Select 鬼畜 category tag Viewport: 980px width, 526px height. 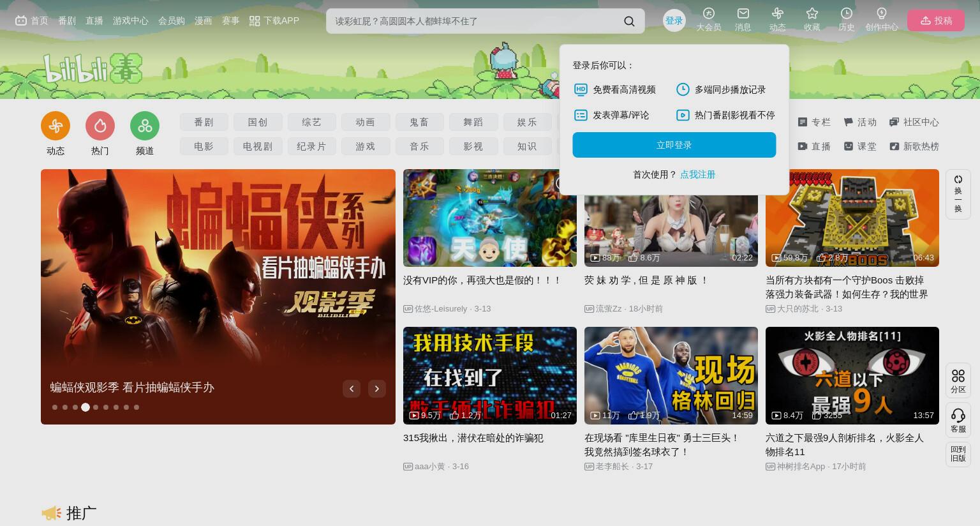point(419,122)
